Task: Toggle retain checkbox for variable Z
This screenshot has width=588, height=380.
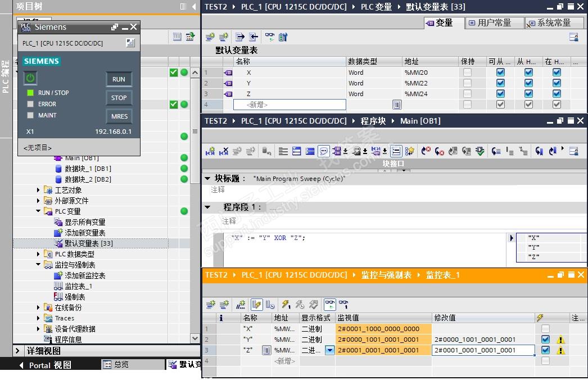Action: [467, 94]
